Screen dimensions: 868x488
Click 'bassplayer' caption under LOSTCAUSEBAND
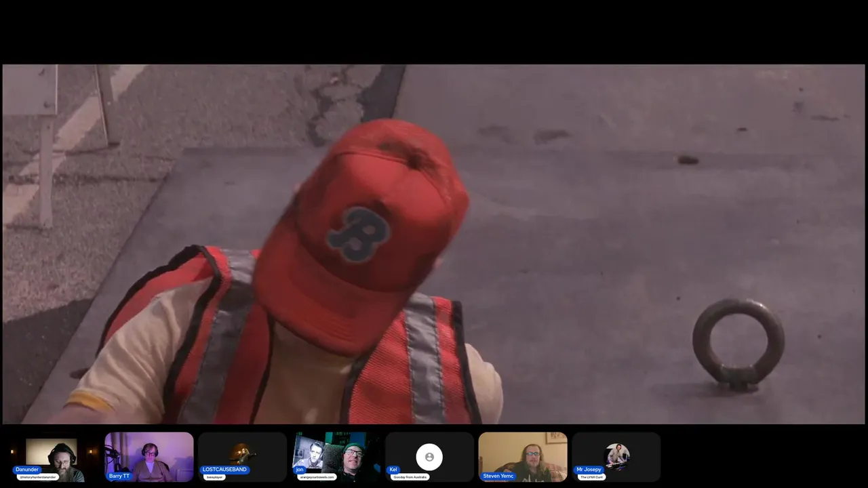(x=215, y=477)
